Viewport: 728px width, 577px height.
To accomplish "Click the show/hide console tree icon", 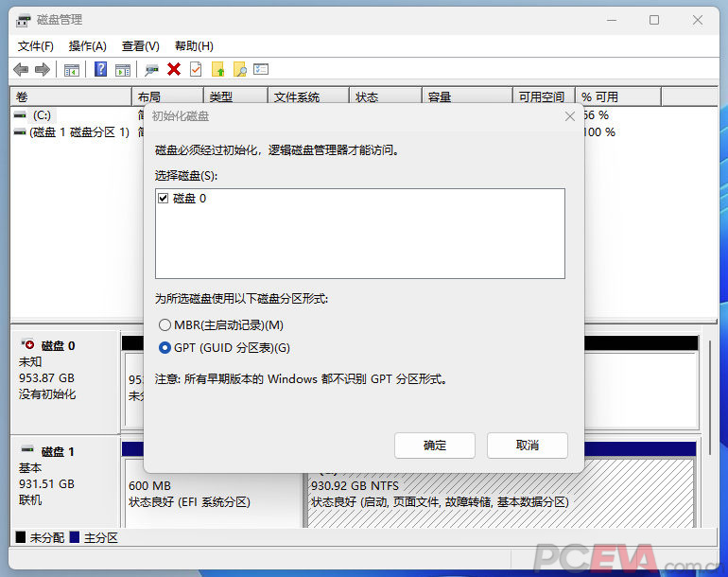I will tap(71, 69).
